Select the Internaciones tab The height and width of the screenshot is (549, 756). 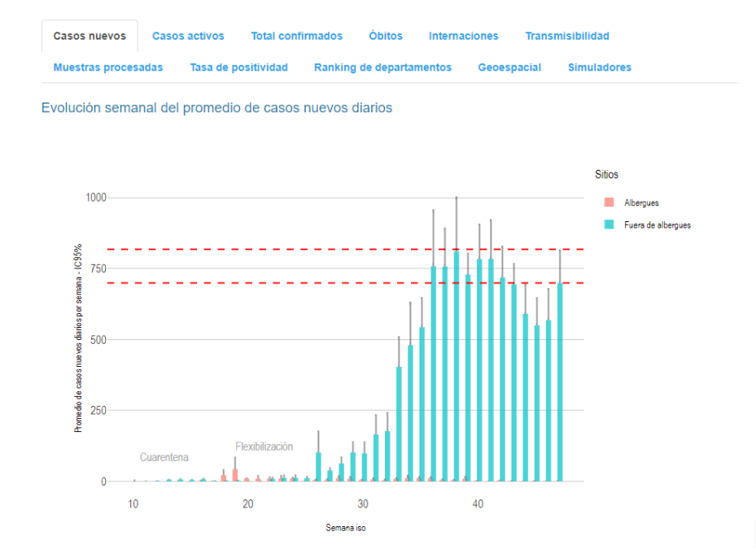coord(463,36)
